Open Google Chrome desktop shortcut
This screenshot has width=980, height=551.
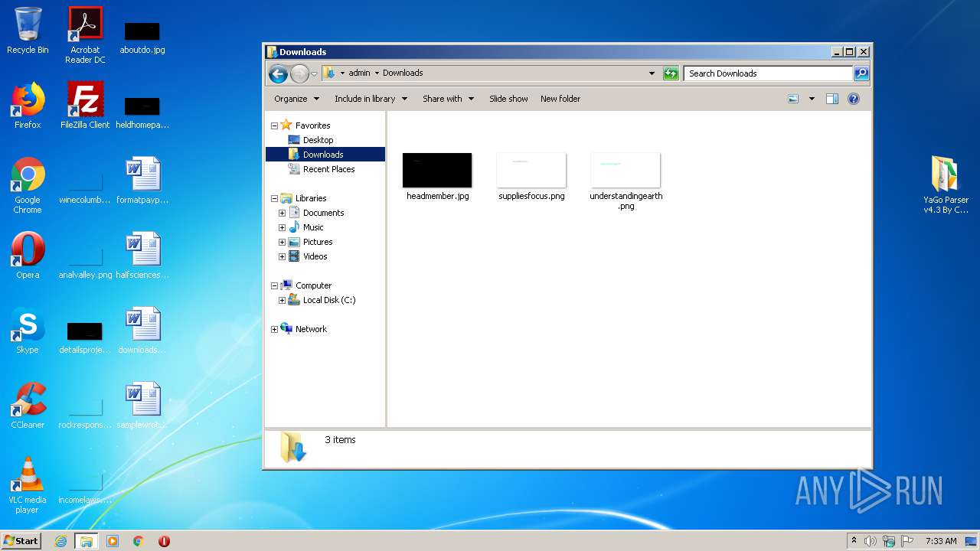(x=28, y=185)
